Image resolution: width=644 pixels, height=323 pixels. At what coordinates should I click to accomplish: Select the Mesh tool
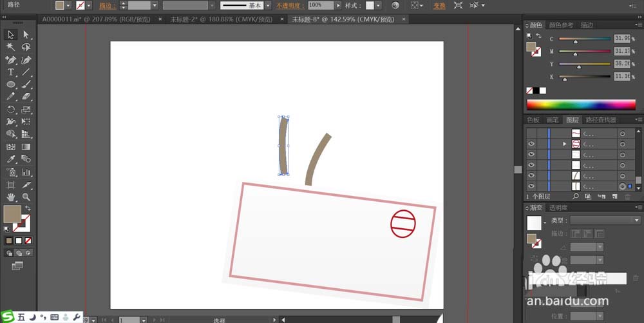click(11, 147)
